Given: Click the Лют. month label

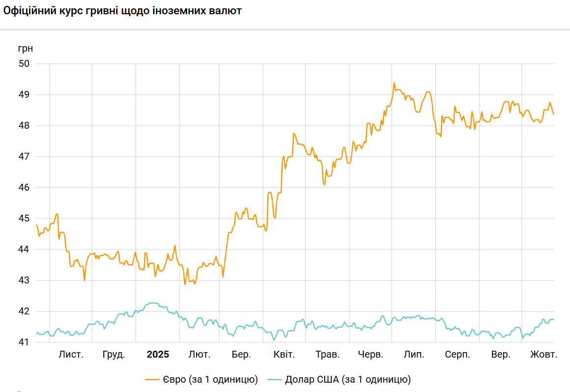Looking at the screenshot, I should (199, 355).
